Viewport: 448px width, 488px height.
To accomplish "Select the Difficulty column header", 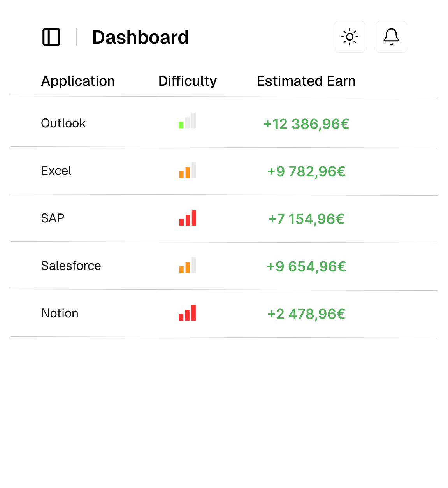I will pyautogui.click(x=187, y=81).
